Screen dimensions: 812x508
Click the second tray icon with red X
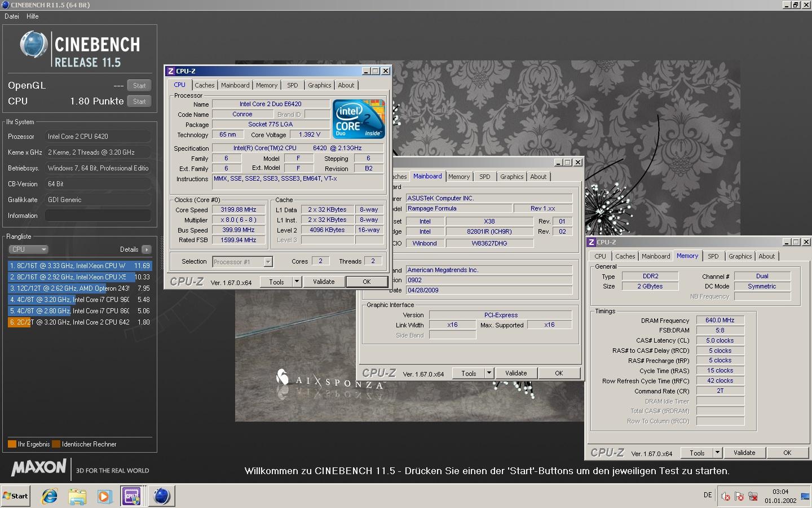739,496
